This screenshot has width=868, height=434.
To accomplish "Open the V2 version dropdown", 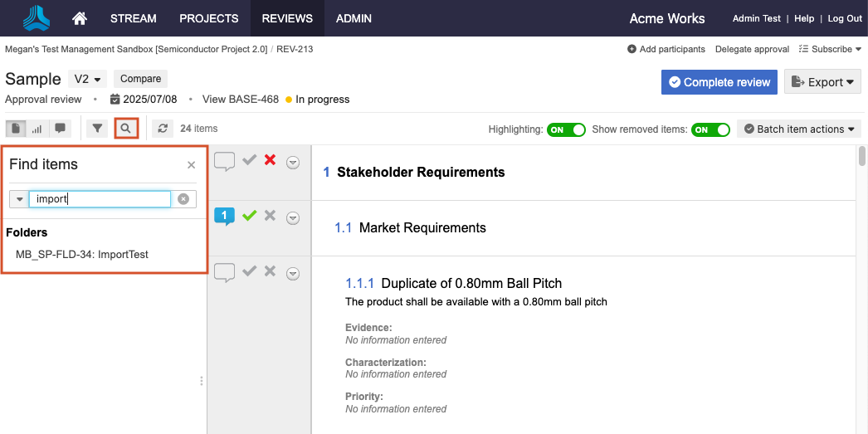I will click(x=88, y=79).
